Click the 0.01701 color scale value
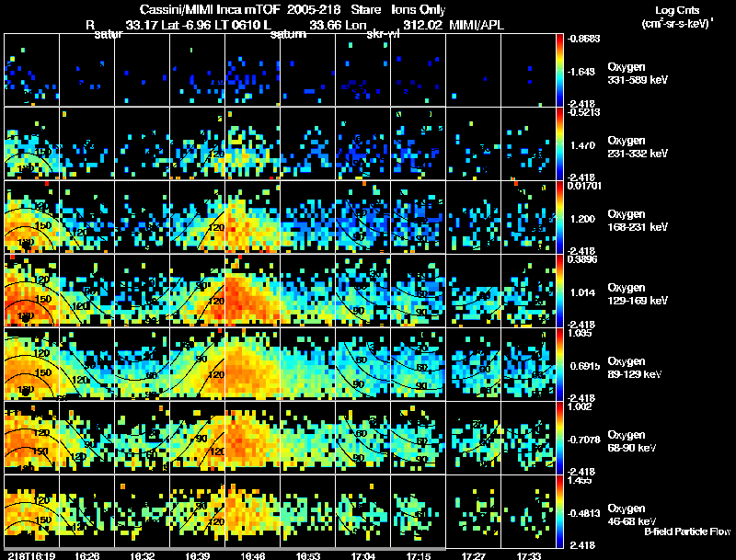The image size is (736, 560). 584,186
